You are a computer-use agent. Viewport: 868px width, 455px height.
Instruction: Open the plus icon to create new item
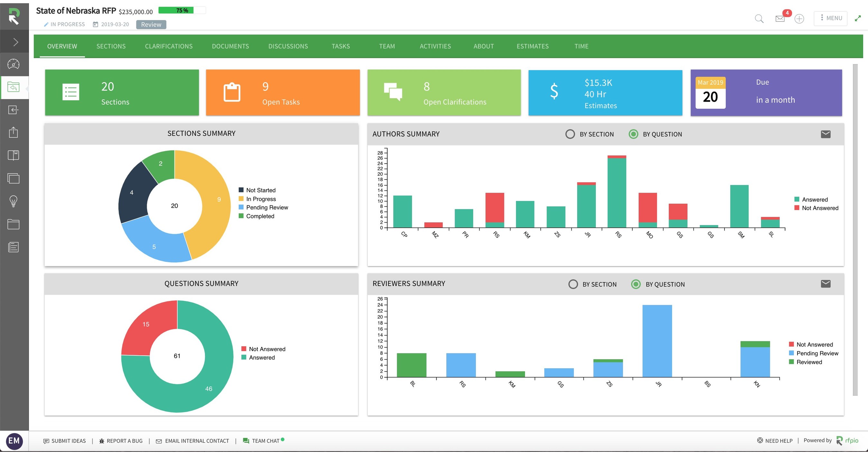point(799,19)
